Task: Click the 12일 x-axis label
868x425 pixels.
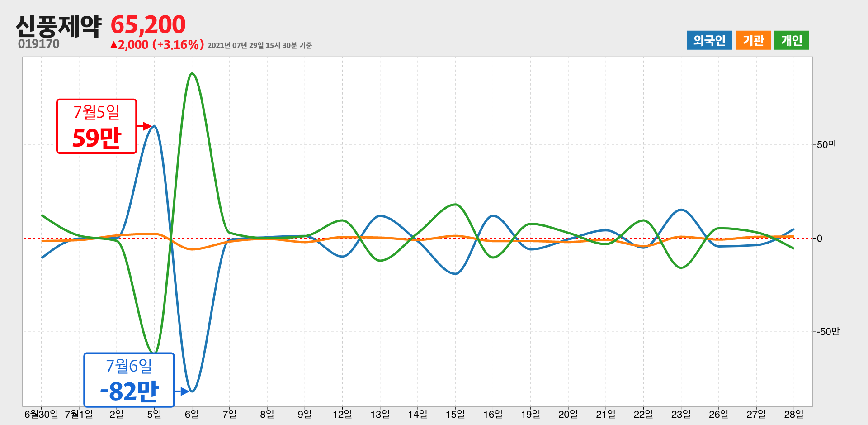Action: 342,414
